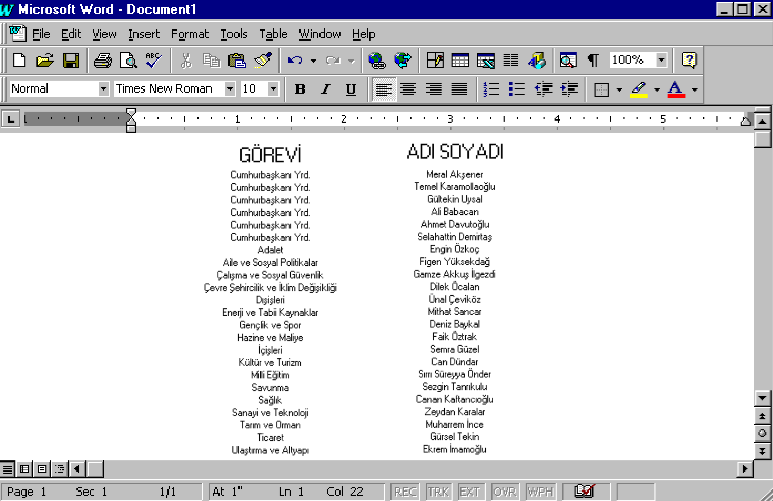Toggle Italic formatting
The height and width of the screenshot is (501, 773).
tap(325, 89)
